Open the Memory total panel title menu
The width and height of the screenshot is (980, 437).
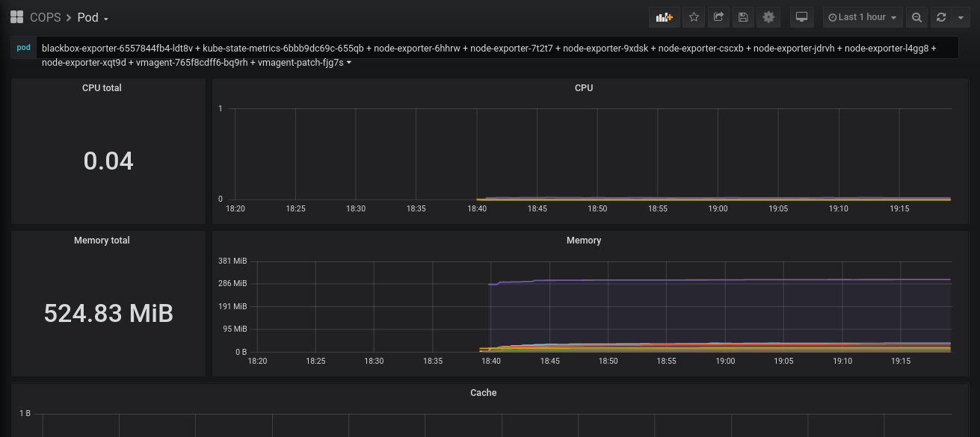point(102,241)
